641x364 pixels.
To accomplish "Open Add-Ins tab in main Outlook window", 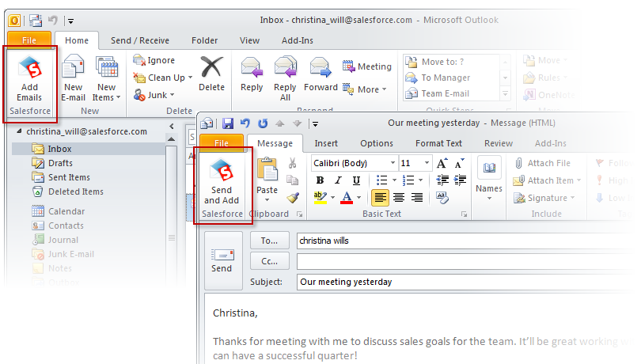I will pos(298,40).
